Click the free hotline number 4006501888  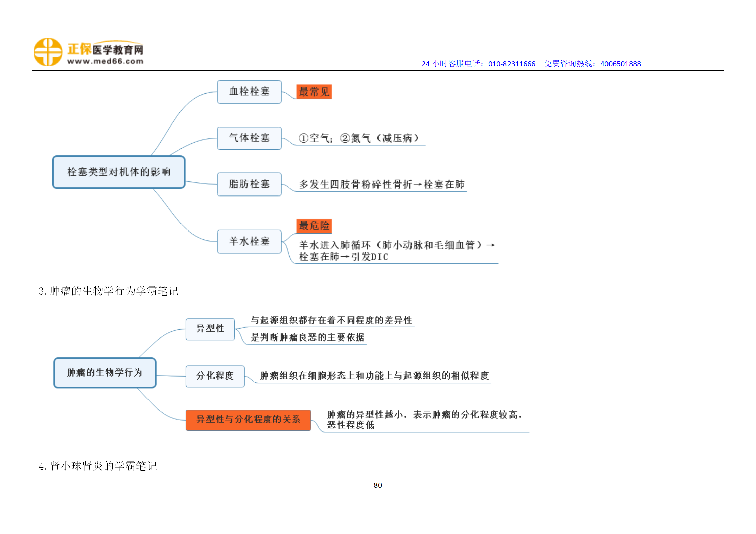[620, 64]
